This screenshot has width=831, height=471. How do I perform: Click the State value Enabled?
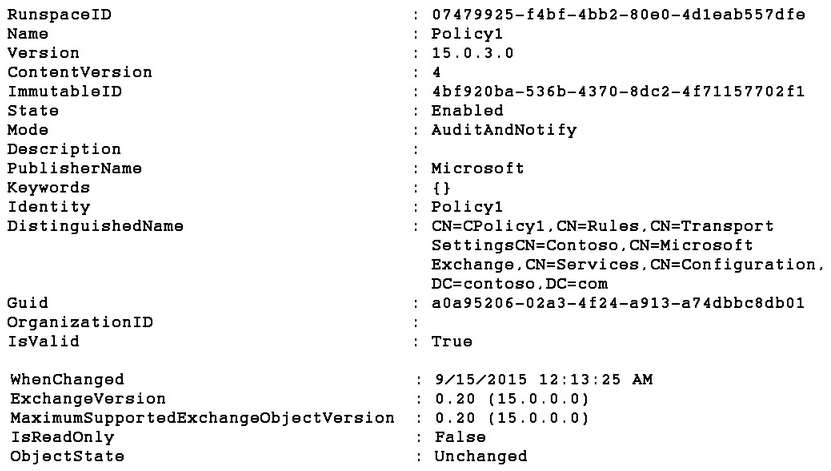point(467,111)
